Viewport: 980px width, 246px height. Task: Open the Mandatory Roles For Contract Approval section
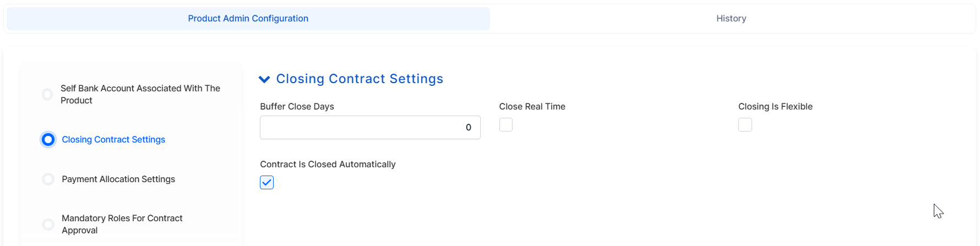[x=122, y=225]
